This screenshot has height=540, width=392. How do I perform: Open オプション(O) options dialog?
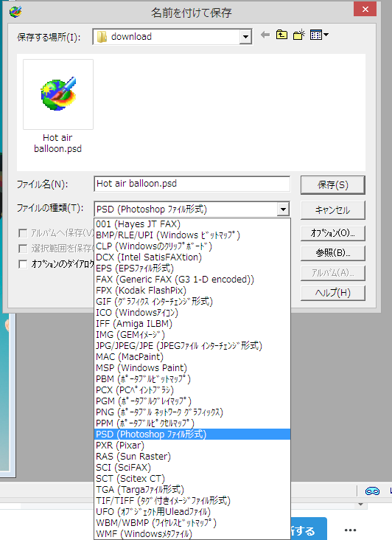332,233
